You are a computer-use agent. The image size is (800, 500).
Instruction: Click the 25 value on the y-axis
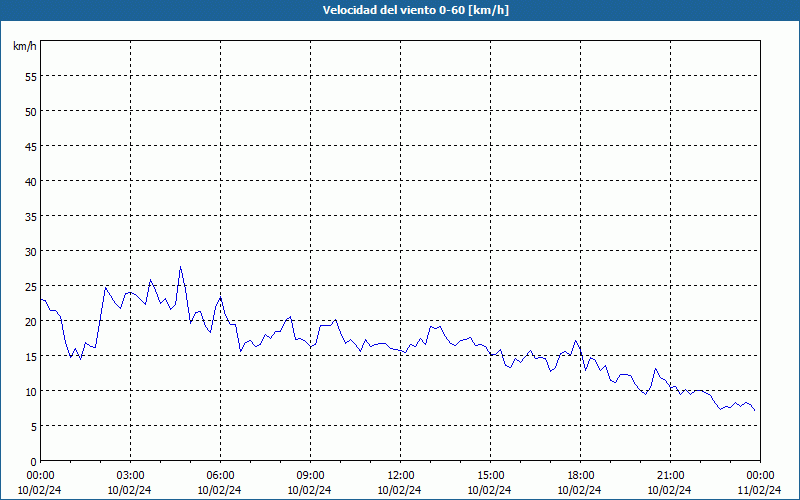click(x=31, y=287)
